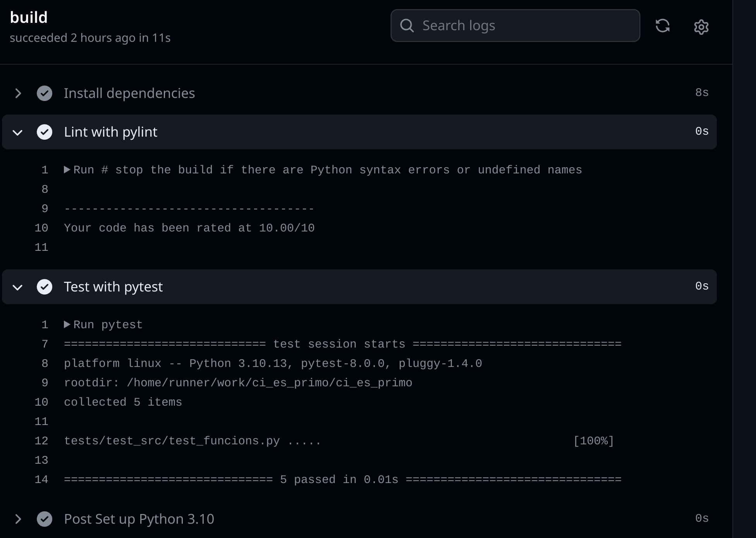The height and width of the screenshot is (538, 756).
Task: Click the 0s duration of Lint with pylint
Action: tap(702, 131)
